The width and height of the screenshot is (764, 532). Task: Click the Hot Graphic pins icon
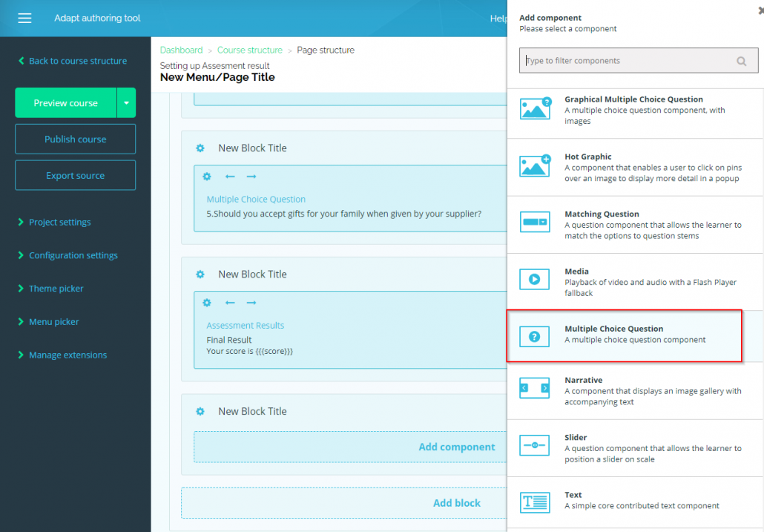[534, 164]
